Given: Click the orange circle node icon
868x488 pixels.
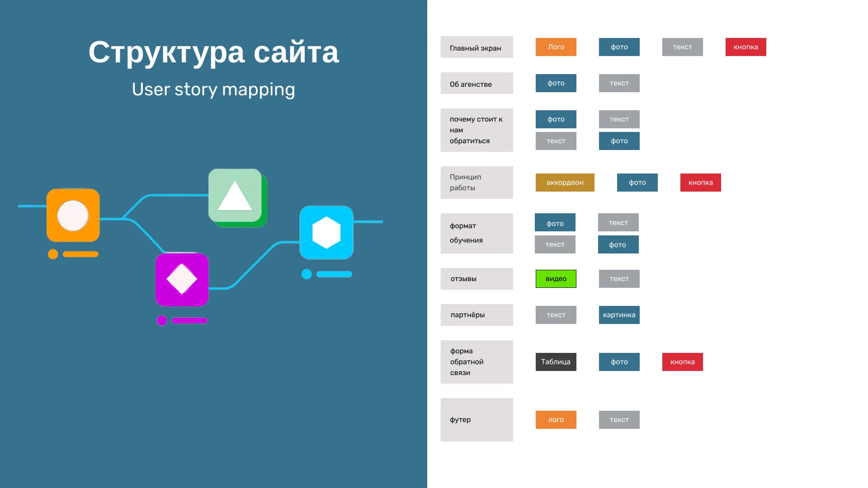Looking at the screenshot, I should (x=73, y=216).
